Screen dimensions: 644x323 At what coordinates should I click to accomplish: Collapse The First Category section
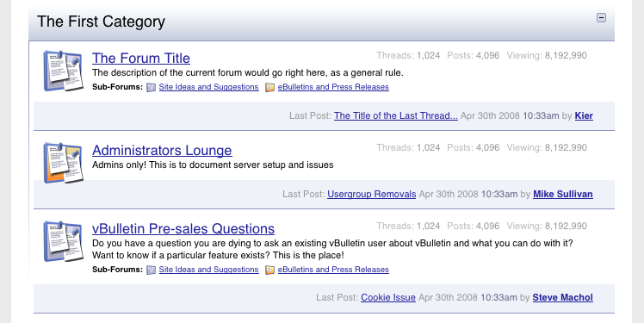[x=601, y=18]
